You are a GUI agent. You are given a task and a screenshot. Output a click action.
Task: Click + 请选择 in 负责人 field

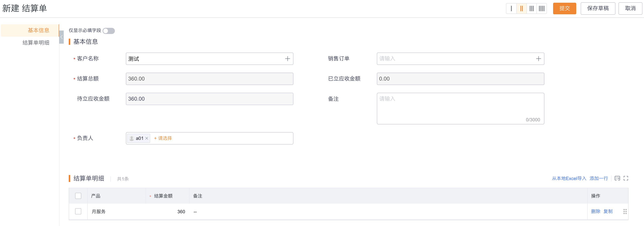coord(163,138)
